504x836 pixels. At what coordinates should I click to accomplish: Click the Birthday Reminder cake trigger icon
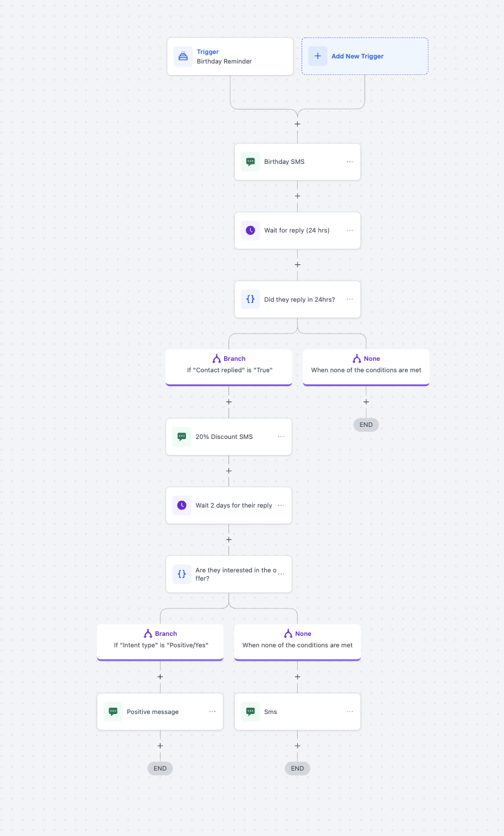(183, 57)
